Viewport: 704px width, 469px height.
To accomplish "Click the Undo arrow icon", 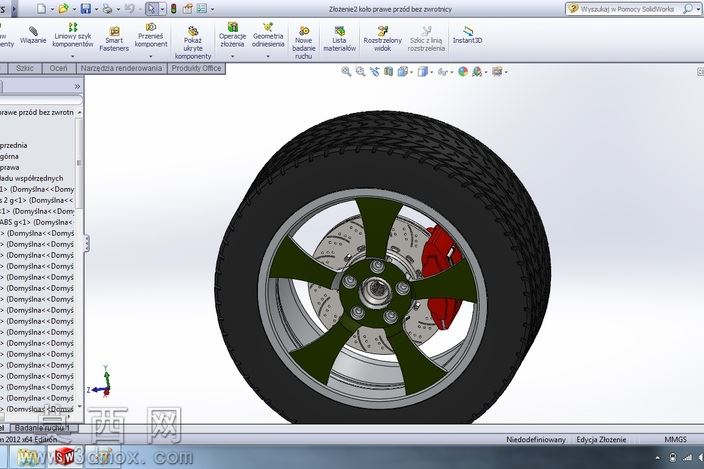I will tap(129, 9).
